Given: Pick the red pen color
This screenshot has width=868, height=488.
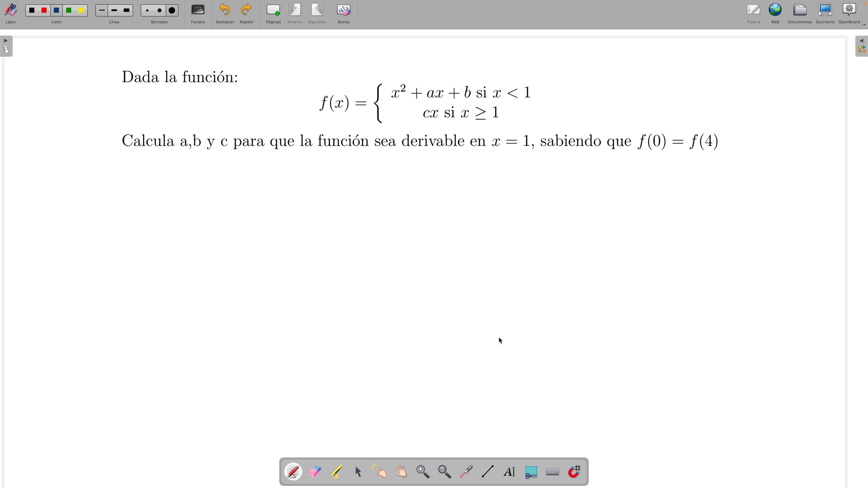Looking at the screenshot, I should click(x=44, y=10).
